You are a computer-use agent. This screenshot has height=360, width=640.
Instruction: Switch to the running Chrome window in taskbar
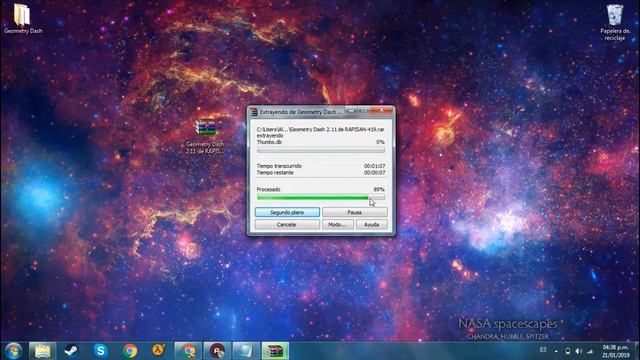[188, 351]
